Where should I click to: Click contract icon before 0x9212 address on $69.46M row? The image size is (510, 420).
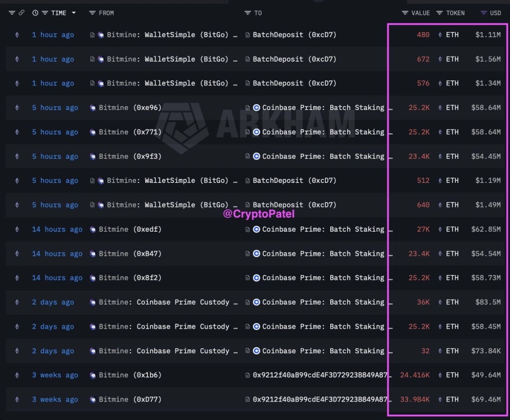point(248,400)
